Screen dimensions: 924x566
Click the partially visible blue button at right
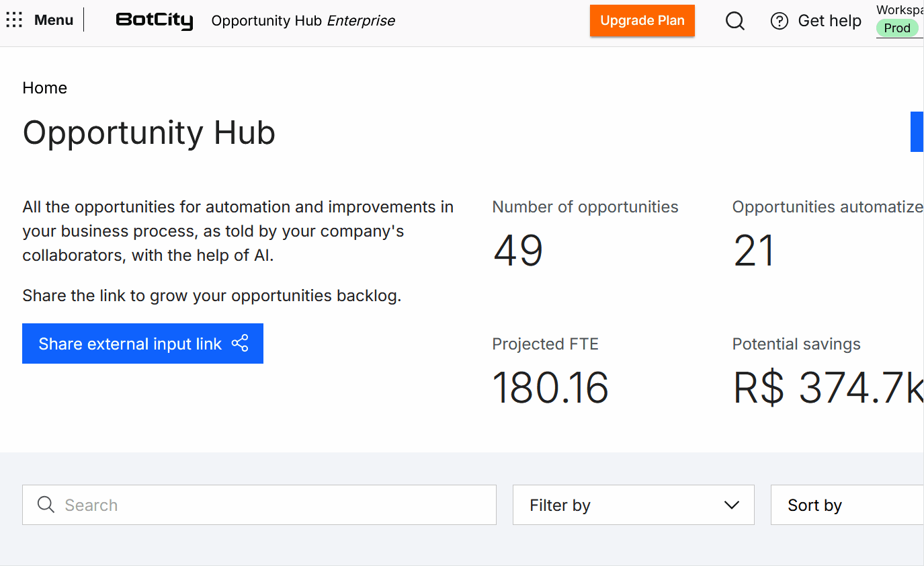click(x=917, y=132)
